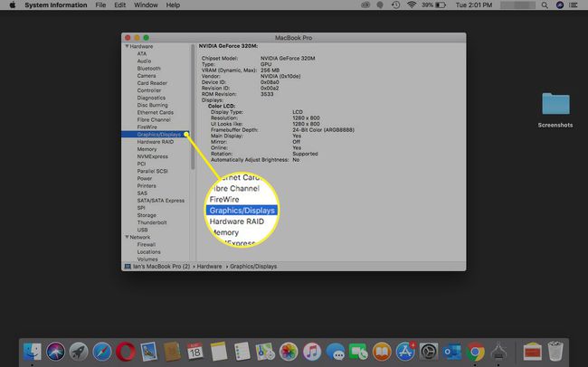Viewport: 588px width, 367px height.
Task: Select Bluetooth in the sidebar
Action: 148,68
